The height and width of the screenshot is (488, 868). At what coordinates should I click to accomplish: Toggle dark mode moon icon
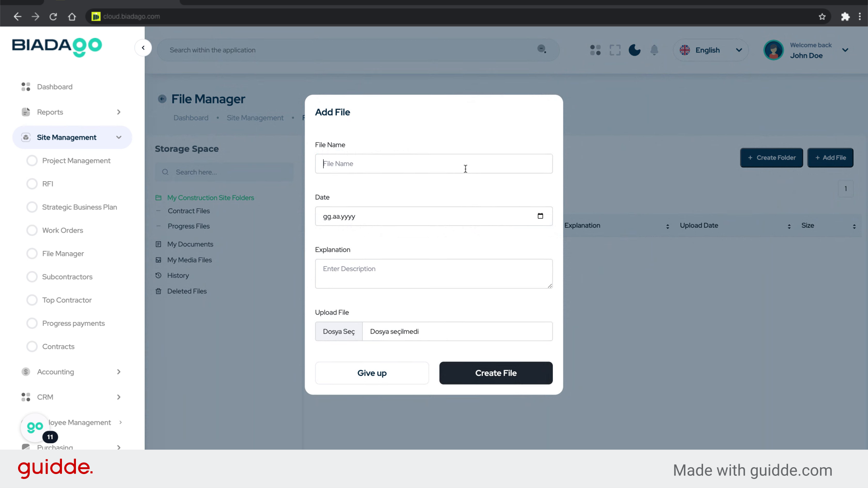[634, 50]
